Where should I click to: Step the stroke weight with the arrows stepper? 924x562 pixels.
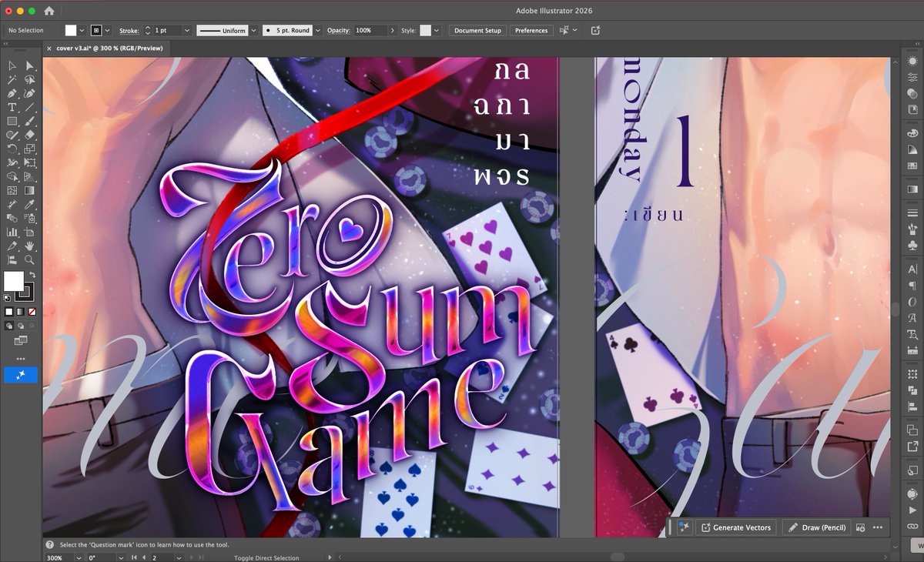[147, 31]
